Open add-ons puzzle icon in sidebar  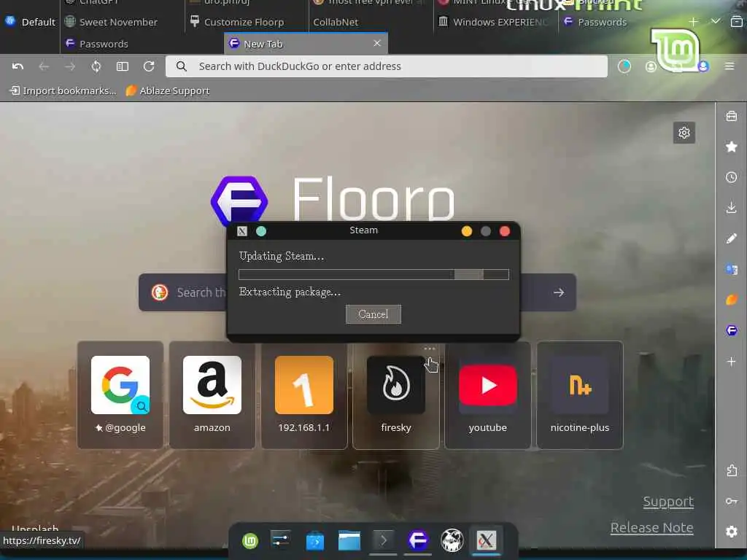click(x=731, y=470)
